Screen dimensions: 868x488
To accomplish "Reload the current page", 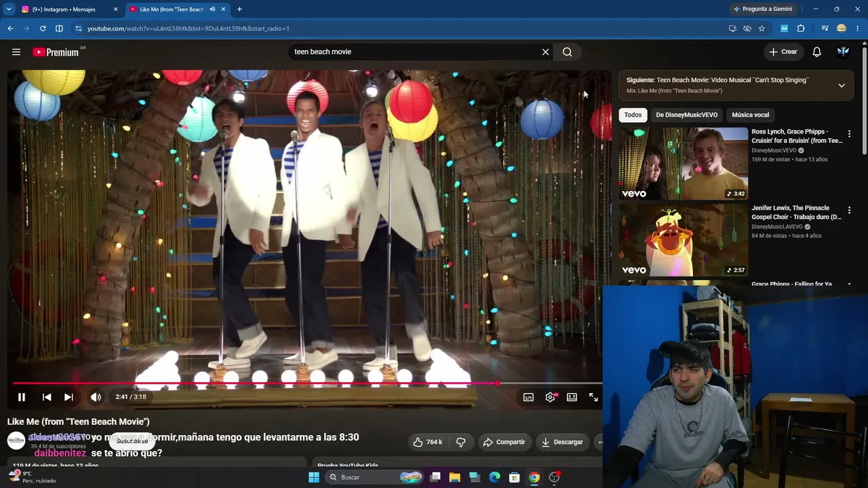I will (43, 28).
